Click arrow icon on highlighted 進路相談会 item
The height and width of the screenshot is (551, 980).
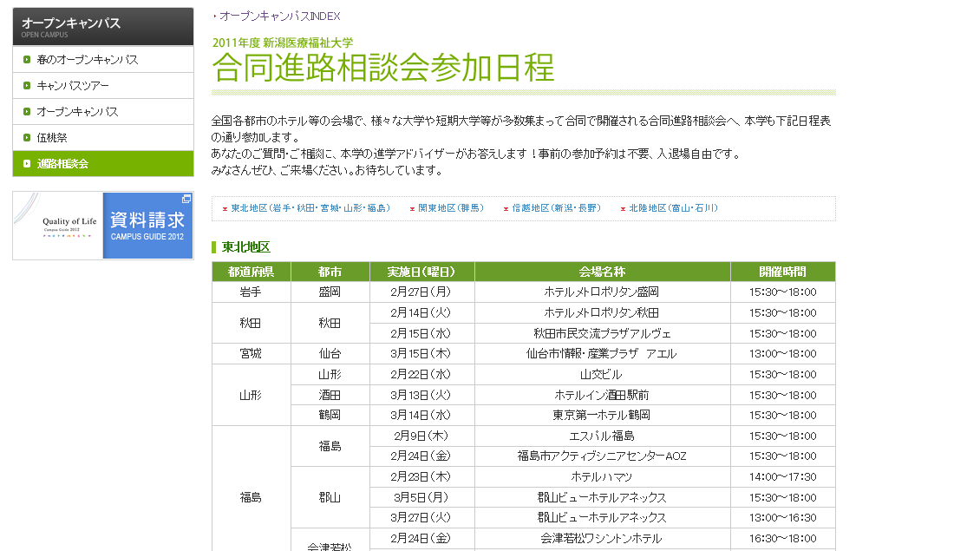[x=27, y=164]
